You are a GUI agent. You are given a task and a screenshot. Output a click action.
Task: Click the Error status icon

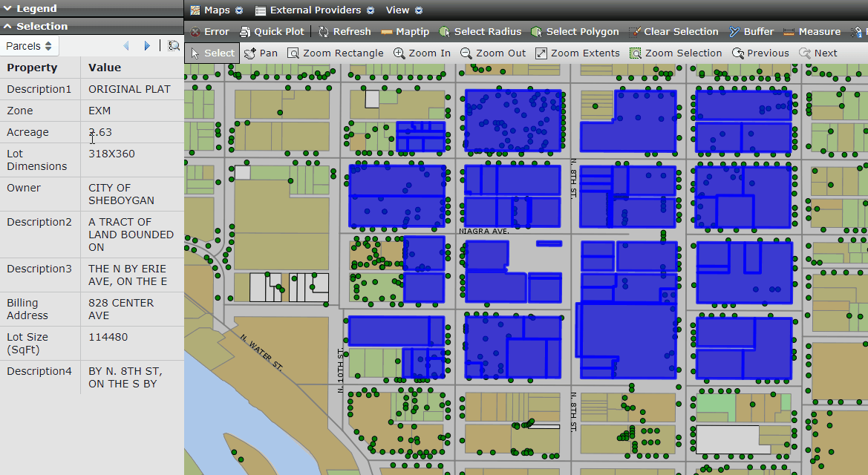210,32
